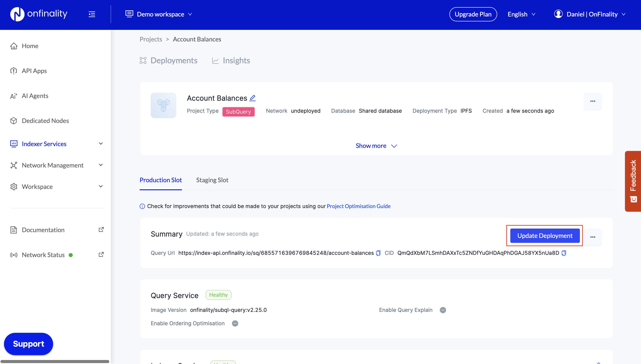Open Dedicated Nodes section
641x364 pixels.
pos(45,121)
